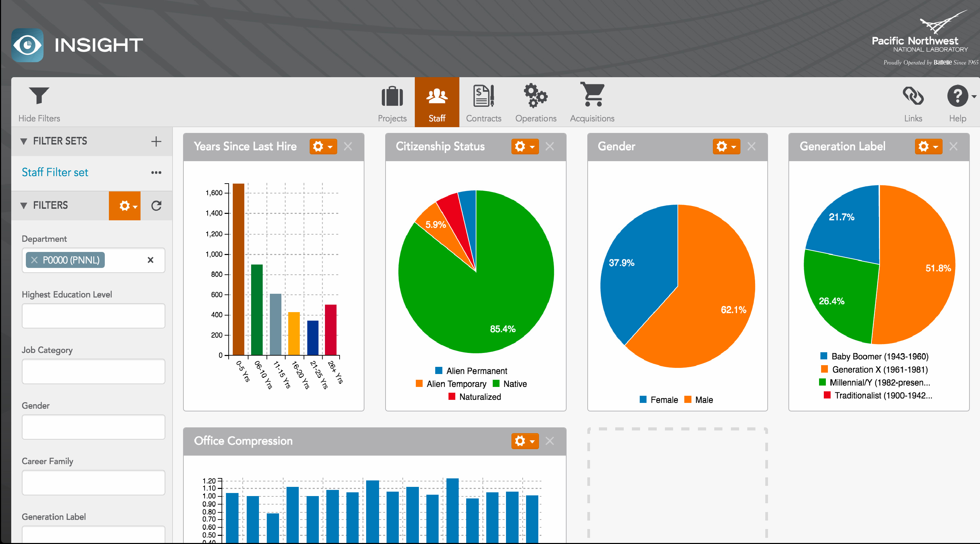Screen dimensions: 980x544
Task: Toggle Native legend entry
Action: coord(510,384)
